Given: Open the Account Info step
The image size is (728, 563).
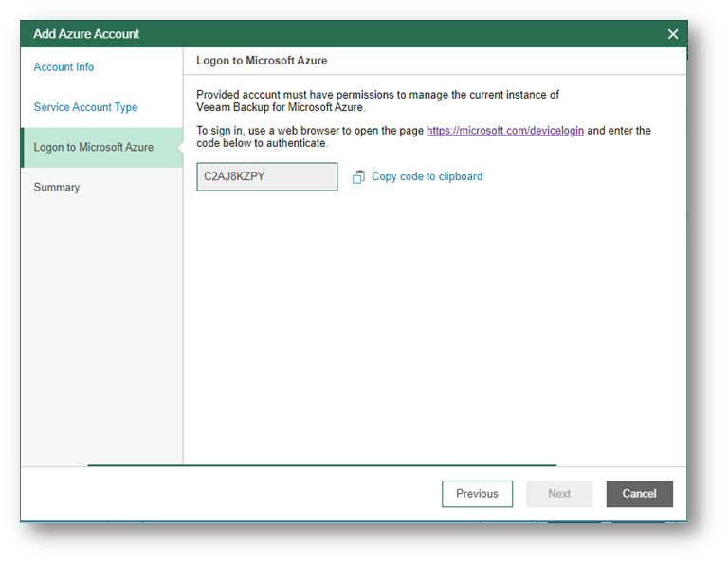Looking at the screenshot, I should [x=64, y=67].
